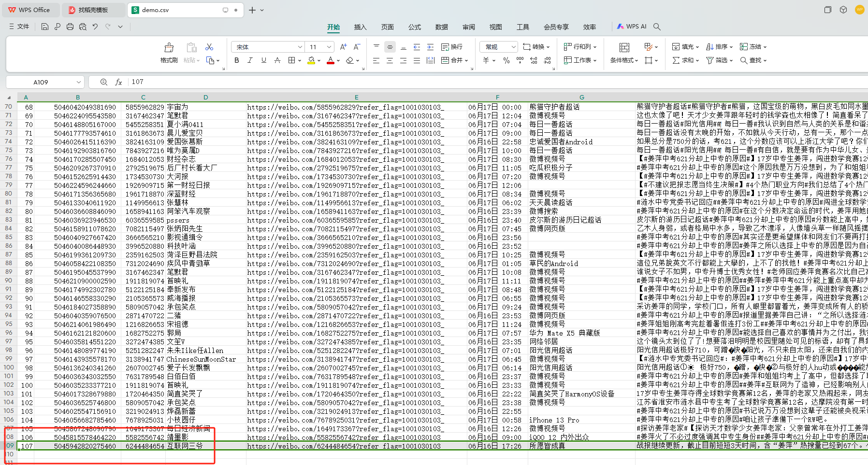The width and height of the screenshot is (868, 465).
Task: Align cell content to top
Action: (376, 47)
